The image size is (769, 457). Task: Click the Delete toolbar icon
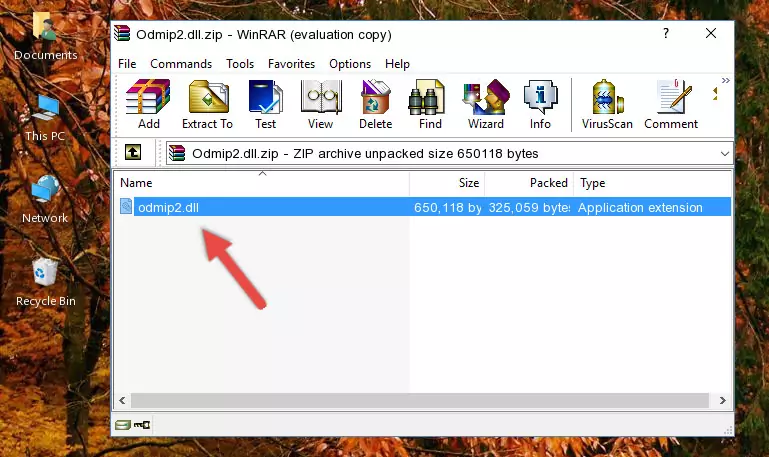[376, 104]
